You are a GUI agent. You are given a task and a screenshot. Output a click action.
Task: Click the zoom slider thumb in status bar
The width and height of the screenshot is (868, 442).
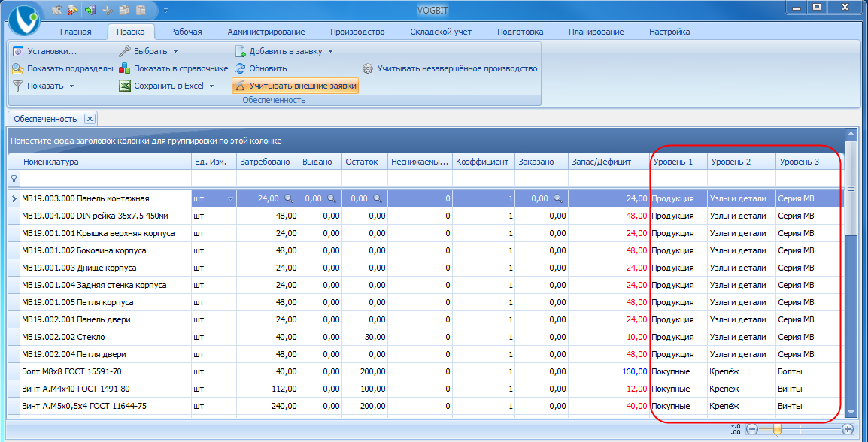pos(777,428)
